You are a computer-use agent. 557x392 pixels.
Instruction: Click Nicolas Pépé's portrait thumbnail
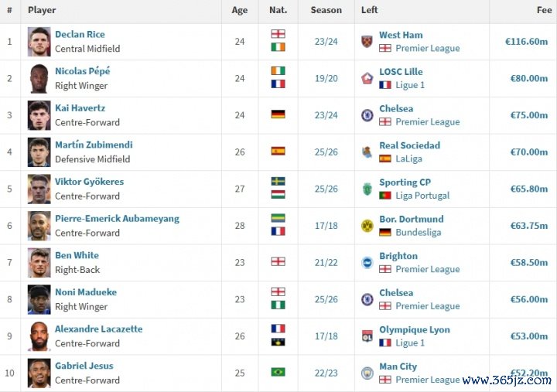click(39, 78)
